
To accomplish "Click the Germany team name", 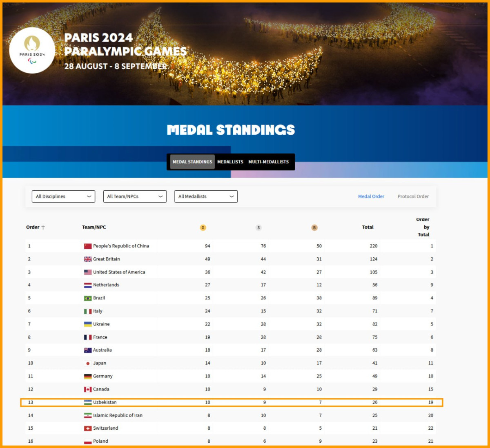I will pos(103,376).
